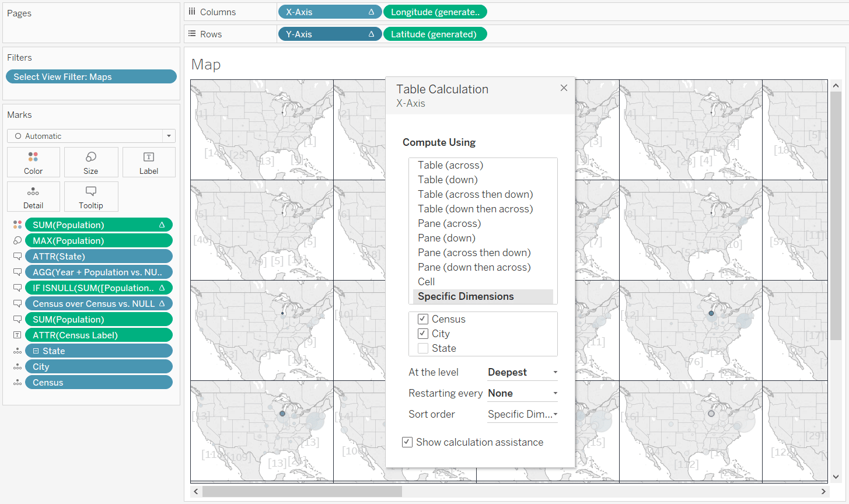Click the text icon on the ATTR(Census Label) pill
Viewport: 849px width, 504px height.
18,335
